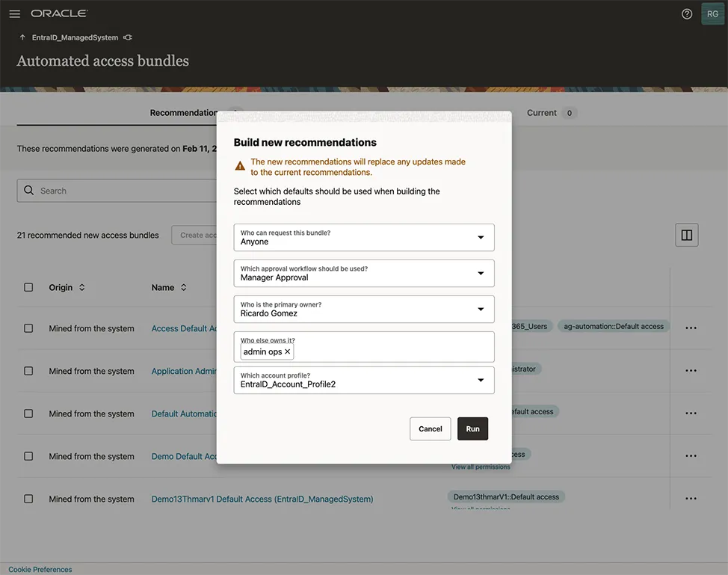The height and width of the screenshot is (575, 728).
Task: Sort the table by Origin column
Action: 82,287
